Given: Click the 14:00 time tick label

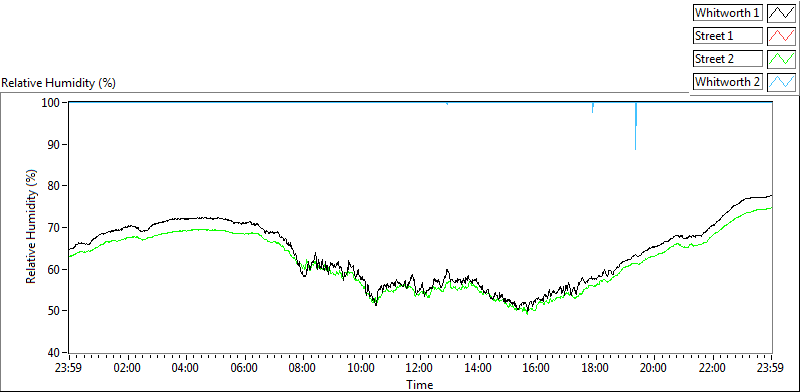Looking at the screenshot, I should 479,368.
